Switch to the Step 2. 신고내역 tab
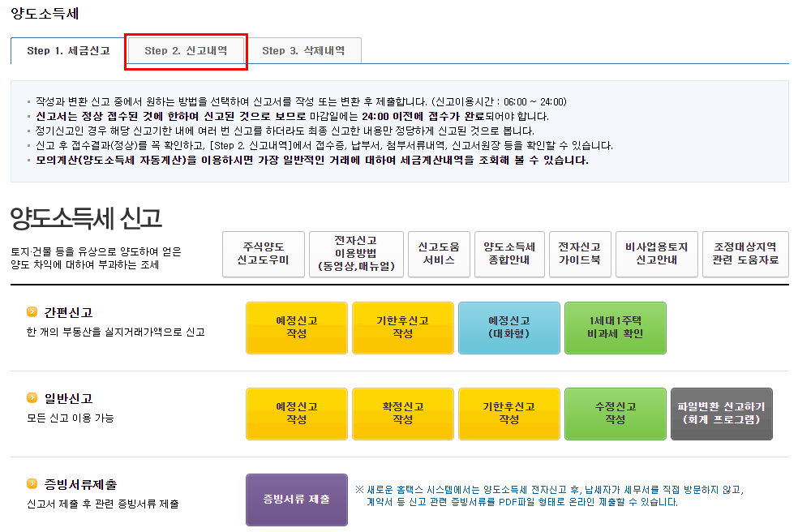This screenshot has height=532, width=798. click(x=186, y=50)
